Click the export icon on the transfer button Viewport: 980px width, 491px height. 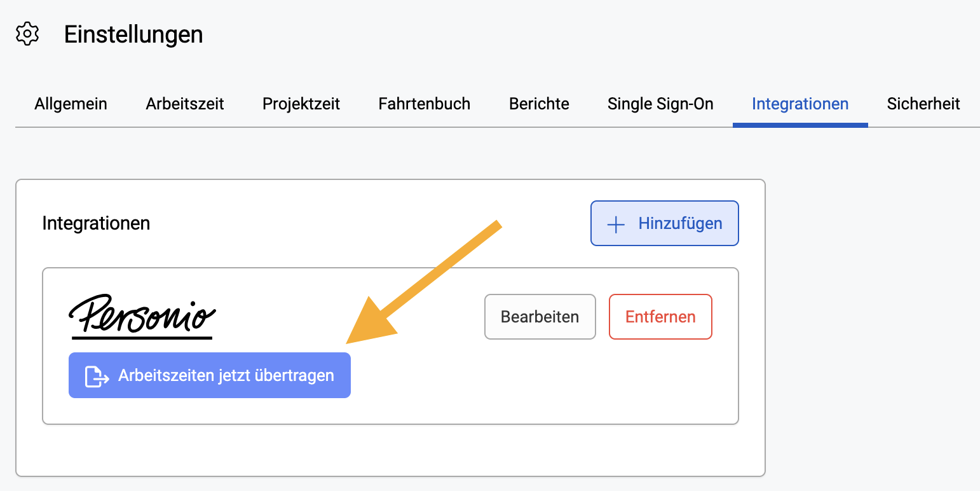click(x=97, y=376)
